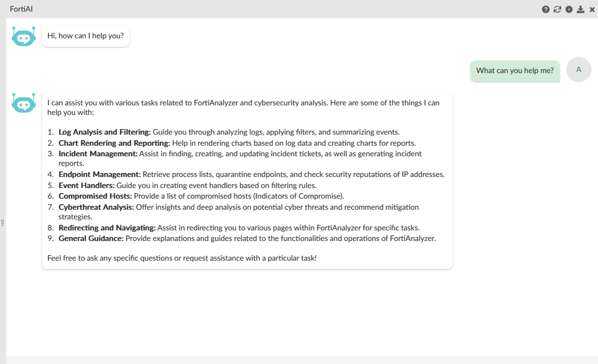Download the chat conversation
The image size is (598, 364).
tap(581, 9)
